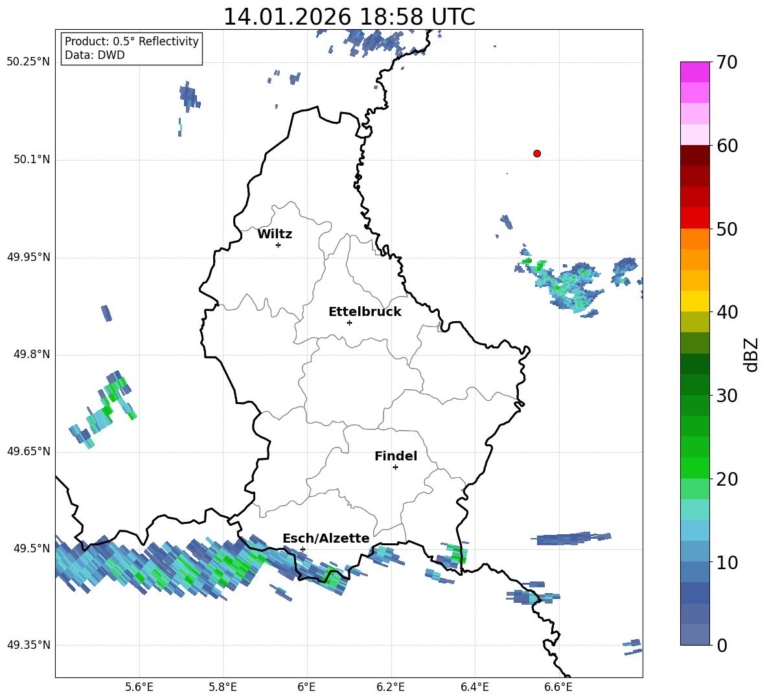Click 'Product: 0.5° Reflectivity' text
The image size is (767, 700).
(x=132, y=41)
